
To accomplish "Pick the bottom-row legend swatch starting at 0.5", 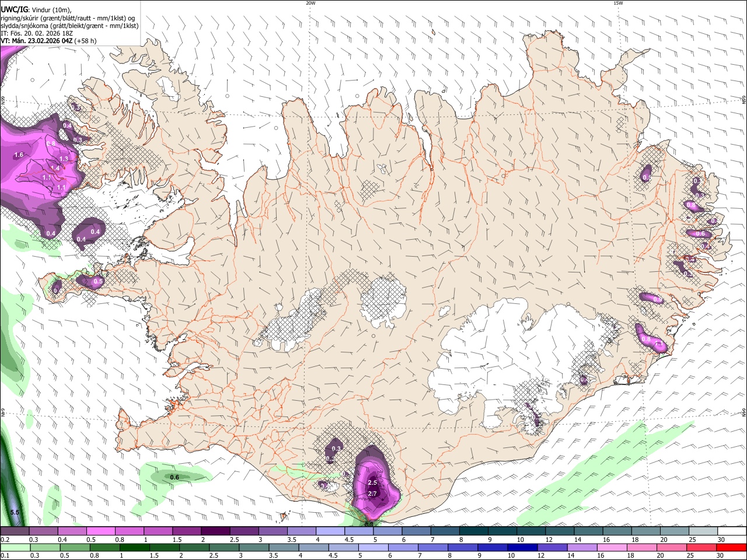I will coord(76,548).
